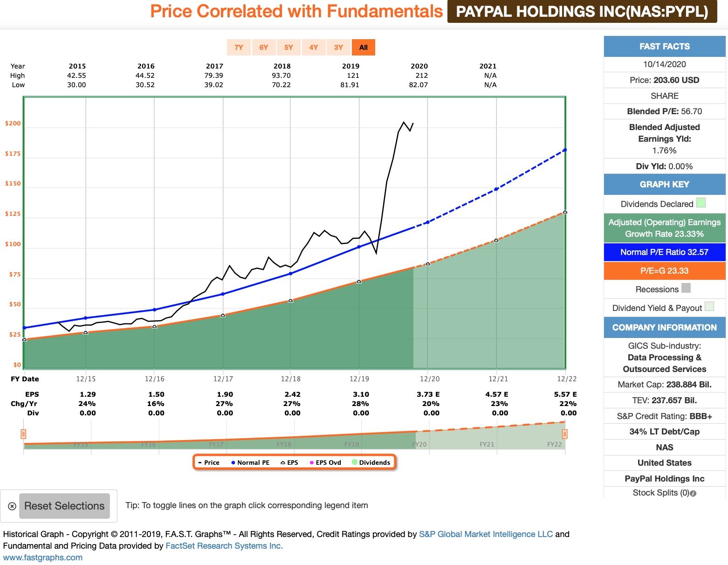Viewport: 728px width, 565px height.
Task: Click the circled X icon beside Reset Selections
Action: click(x=12, y=506)
